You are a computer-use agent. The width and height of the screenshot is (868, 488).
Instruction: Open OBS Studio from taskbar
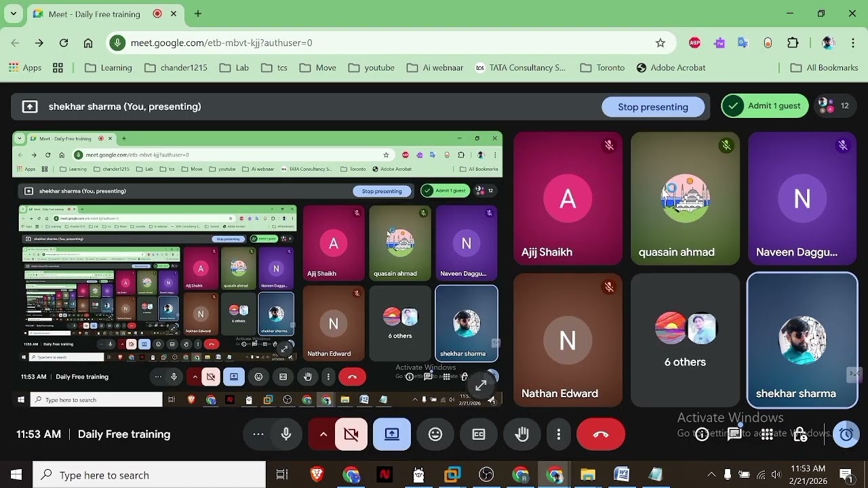tap(486, 475)
